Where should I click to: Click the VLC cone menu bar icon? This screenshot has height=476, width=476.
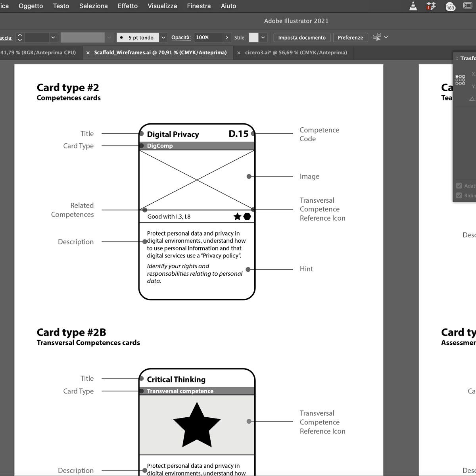coord(413,6)
